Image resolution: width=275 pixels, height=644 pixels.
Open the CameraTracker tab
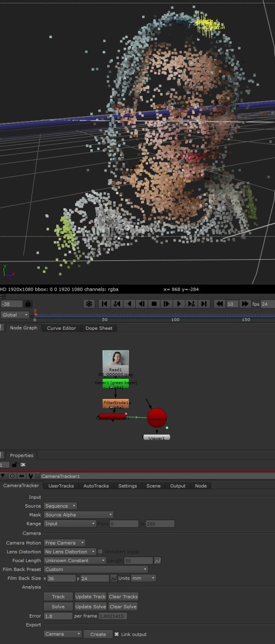[21, 485]
